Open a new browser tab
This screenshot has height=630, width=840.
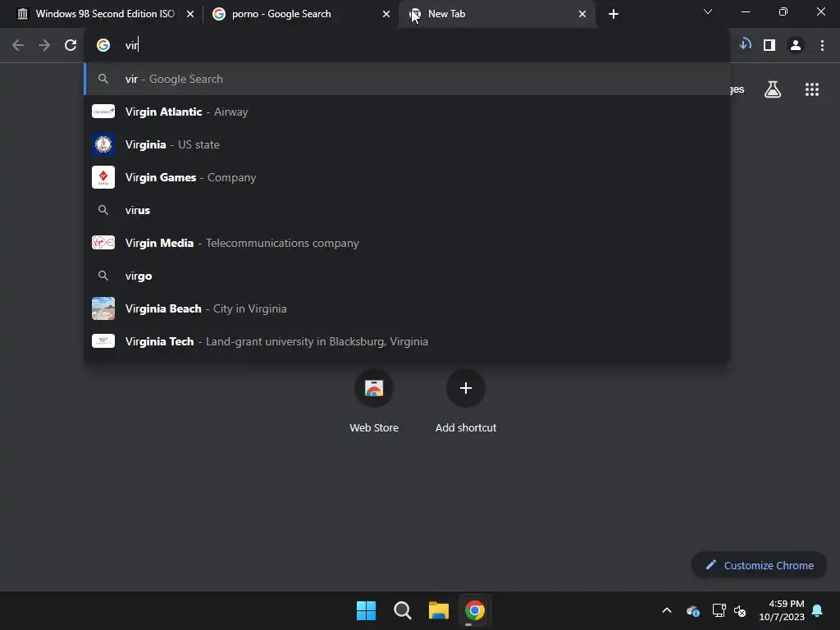tap(614, 15)
